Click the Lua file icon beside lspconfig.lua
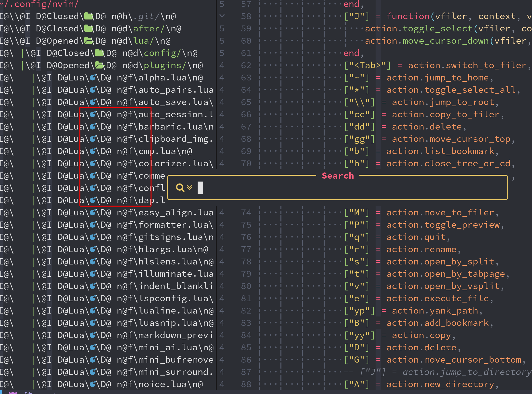This screenshot has height=394, width=532. tap(93, 298)
